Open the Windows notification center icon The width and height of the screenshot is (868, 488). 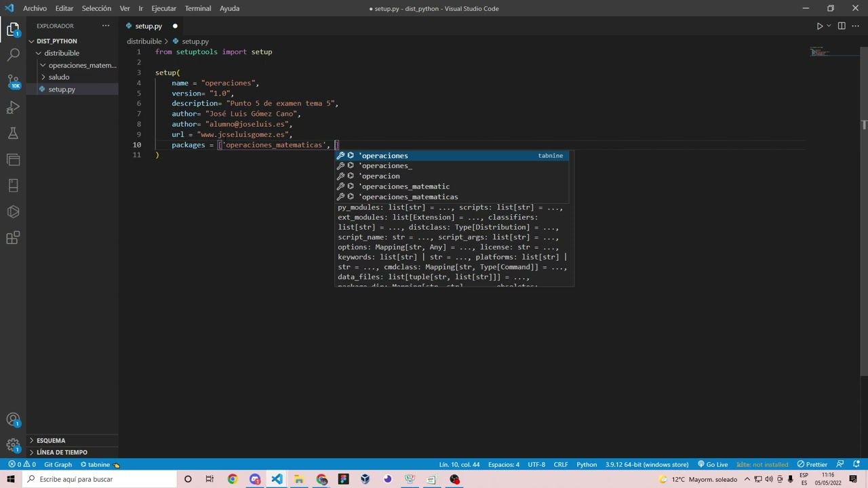pyautogui.click(x=854, y=479)
